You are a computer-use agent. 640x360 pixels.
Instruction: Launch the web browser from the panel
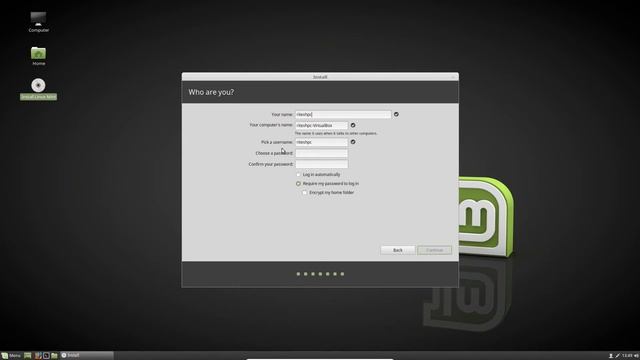tap(38, 356)
